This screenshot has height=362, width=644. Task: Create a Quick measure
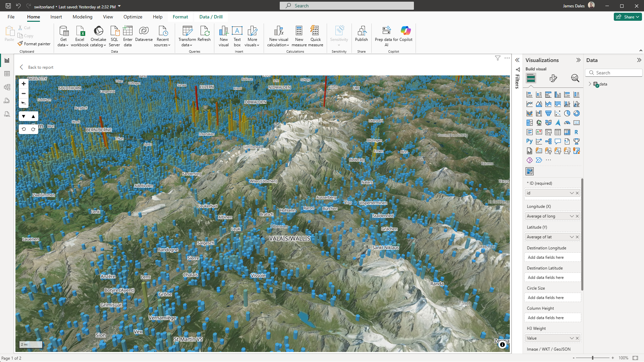[x=316, y=36]
